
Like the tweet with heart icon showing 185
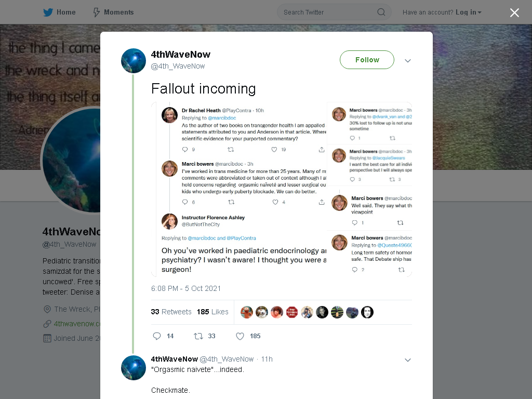(x=240, y=336)
